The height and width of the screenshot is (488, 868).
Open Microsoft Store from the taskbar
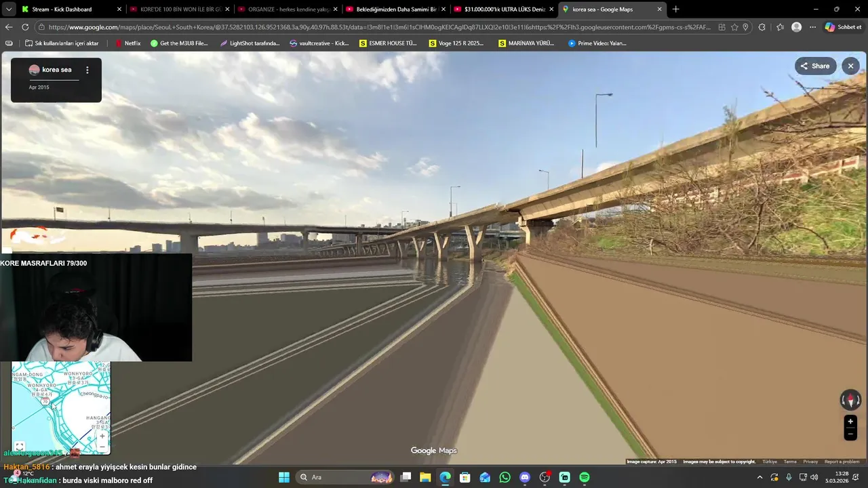(465, 477)
